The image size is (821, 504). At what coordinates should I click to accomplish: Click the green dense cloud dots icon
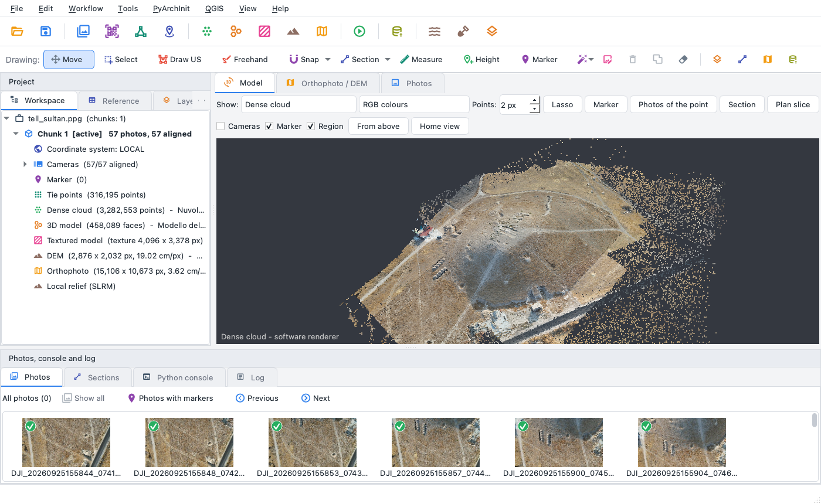click(207, 31)
